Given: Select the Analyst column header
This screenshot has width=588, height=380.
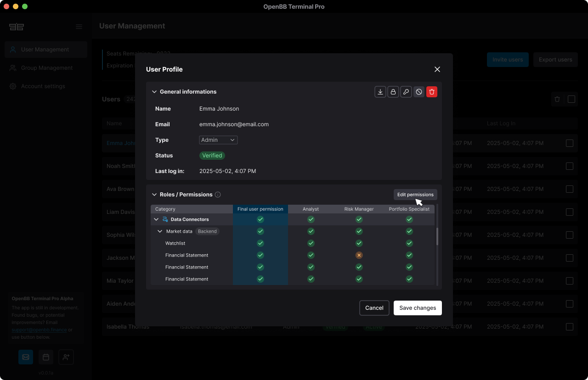Looking at the screenshot, I should pos(311,209).
